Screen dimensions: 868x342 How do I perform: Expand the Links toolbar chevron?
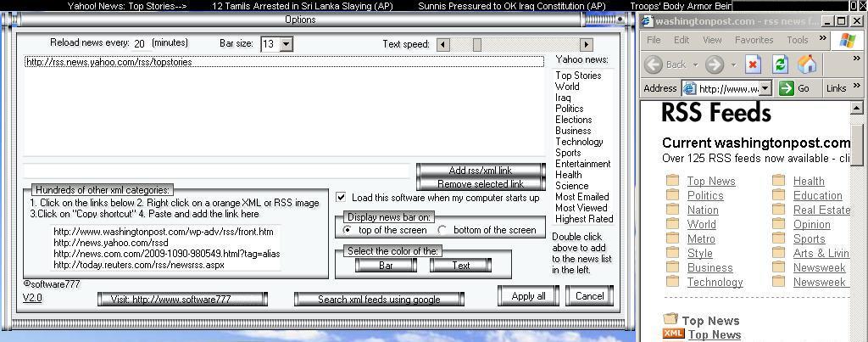pyautogui.click(x=857, y=85)
